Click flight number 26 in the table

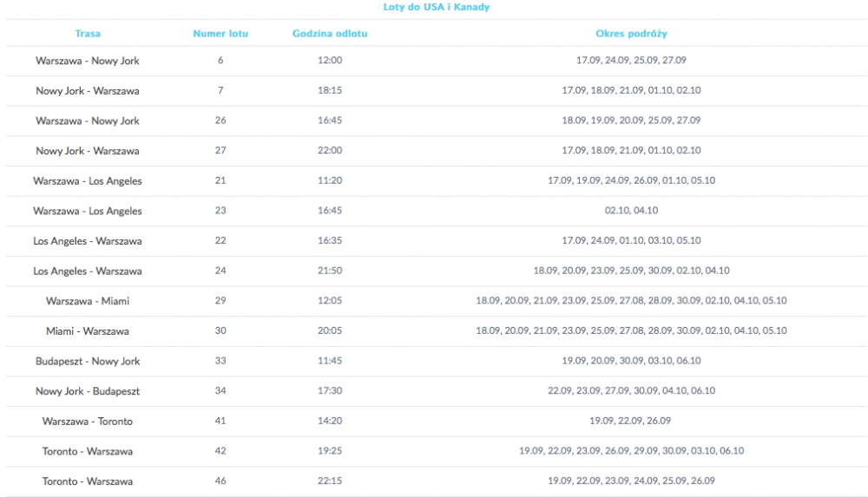coord(220,120)
